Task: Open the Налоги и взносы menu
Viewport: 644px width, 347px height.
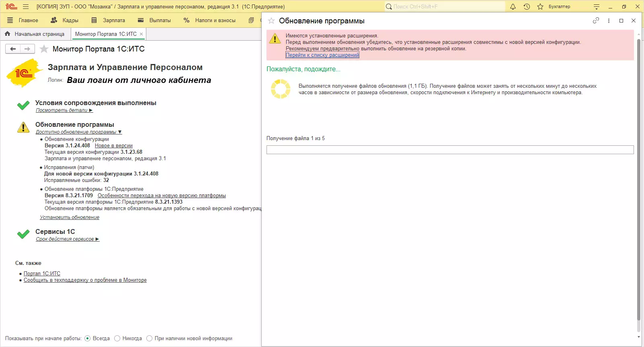Action: click(215, 20)
